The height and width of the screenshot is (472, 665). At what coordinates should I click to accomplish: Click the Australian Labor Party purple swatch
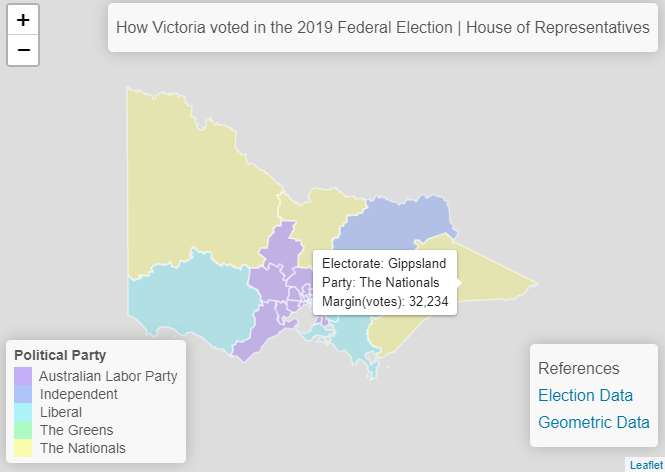[x=23, y=377]
